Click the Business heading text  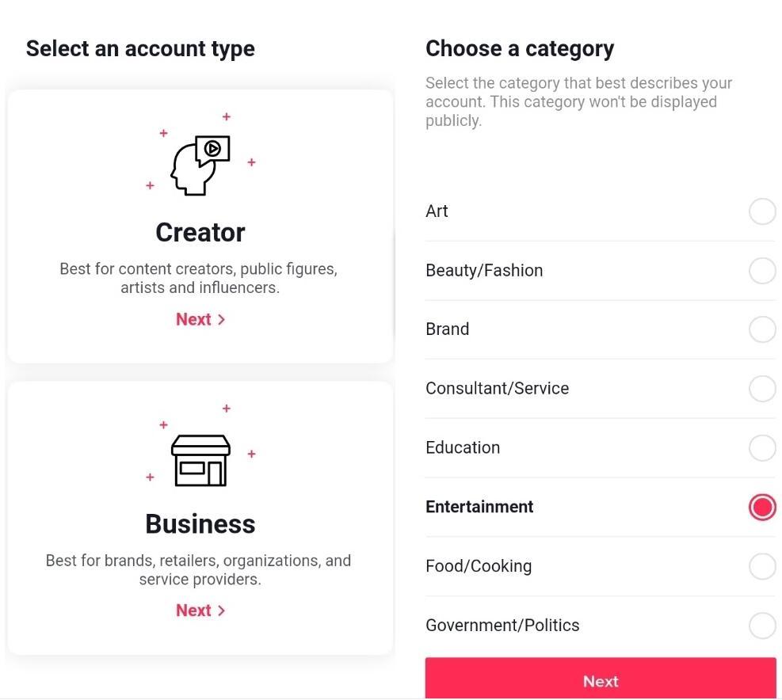pyautogui.click(x=200, y=524)
